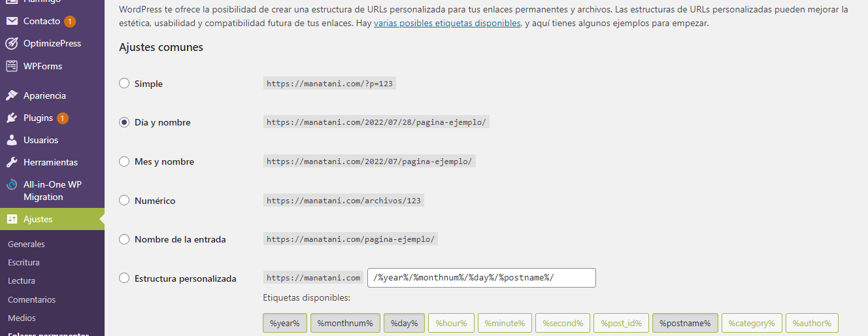Click the Apariencia paintbrush icon
Screen dimensions: 868x336
pyautogui.click(x=12, y=95)
